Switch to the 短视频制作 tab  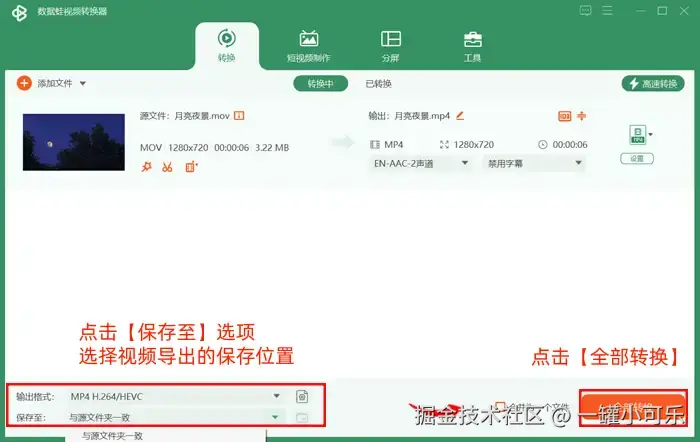(308, 46)
